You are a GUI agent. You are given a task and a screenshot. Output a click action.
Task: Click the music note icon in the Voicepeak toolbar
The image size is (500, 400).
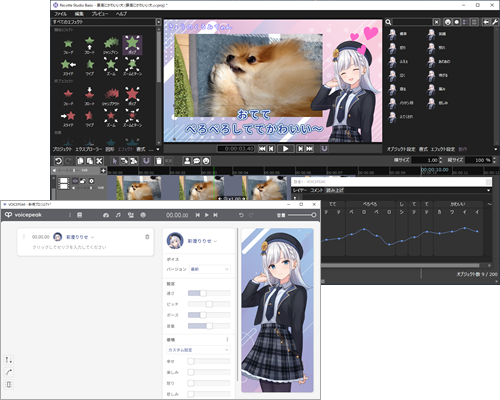coord(118,215)
